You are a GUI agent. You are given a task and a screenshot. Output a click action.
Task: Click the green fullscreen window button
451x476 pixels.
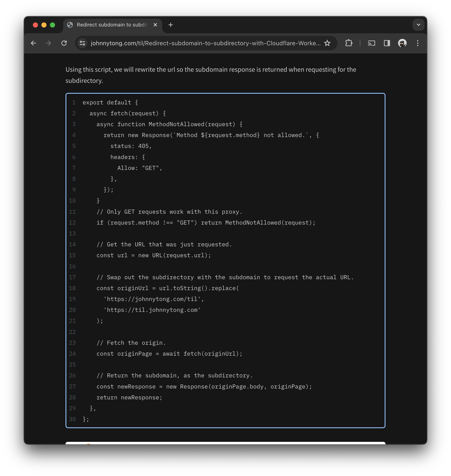(x=52, y=25)
